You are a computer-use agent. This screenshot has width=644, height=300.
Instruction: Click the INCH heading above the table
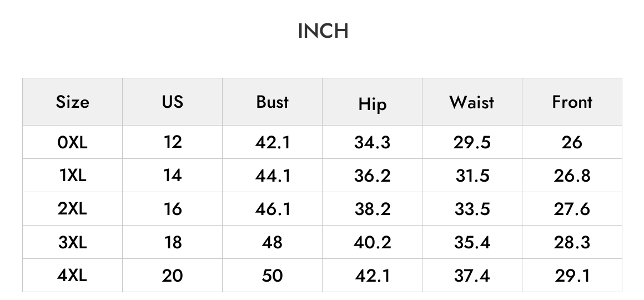click(x=323, y=31)
